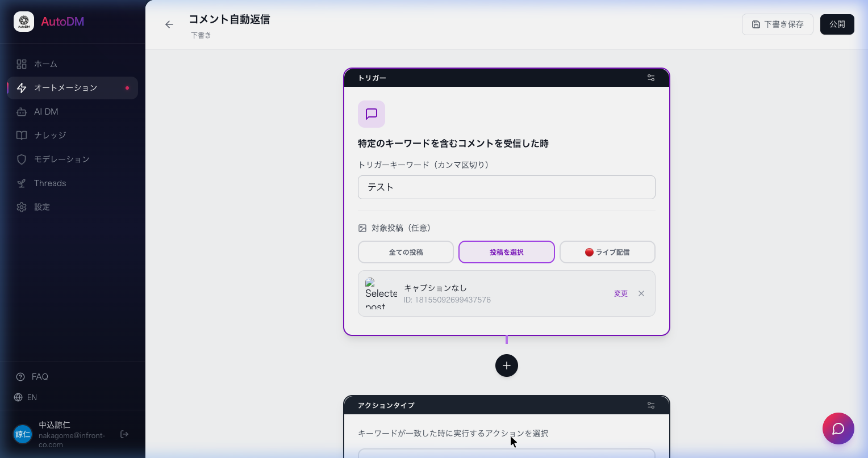This screenshot has width=868, height=458.
Task: Open Threads using the sprout icon
Action: click(22, 183)
